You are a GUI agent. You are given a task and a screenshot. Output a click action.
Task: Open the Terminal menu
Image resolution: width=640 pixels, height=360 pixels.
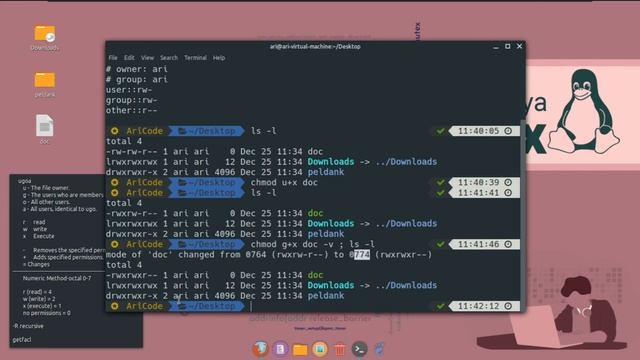tap(195, 58)
